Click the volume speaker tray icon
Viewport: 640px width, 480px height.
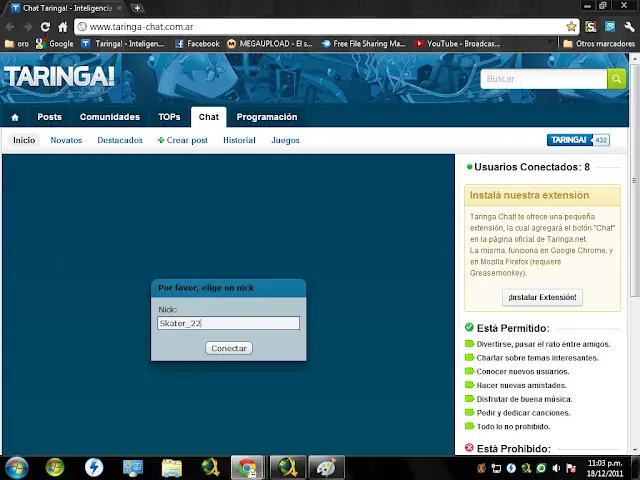556,468
